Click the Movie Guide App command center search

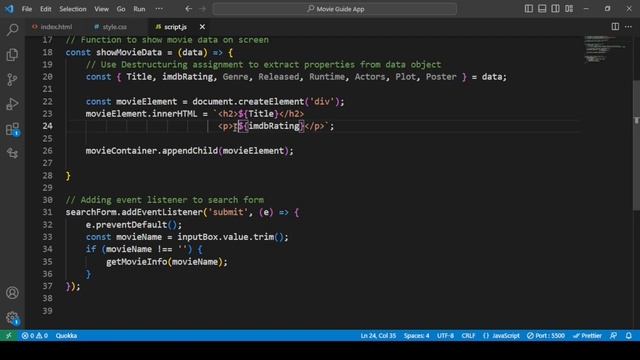pos(335,9)
